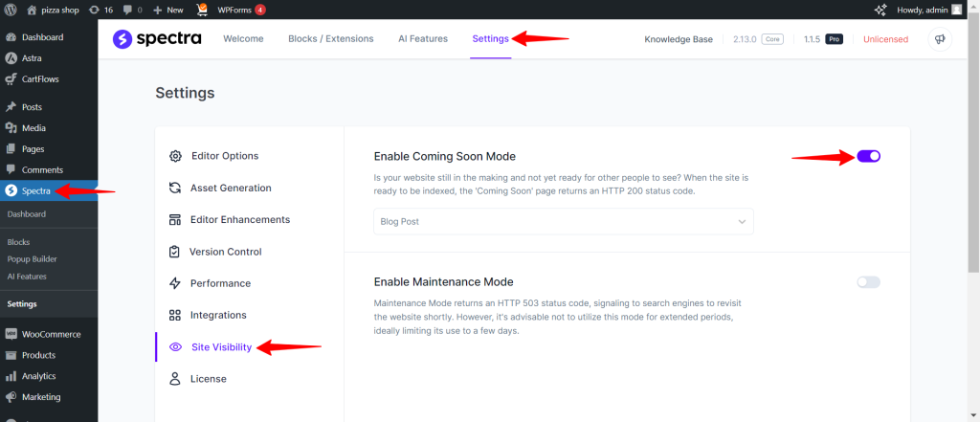
Task: Click the Asset Generation refresh icon
Action: click(176, 188)
